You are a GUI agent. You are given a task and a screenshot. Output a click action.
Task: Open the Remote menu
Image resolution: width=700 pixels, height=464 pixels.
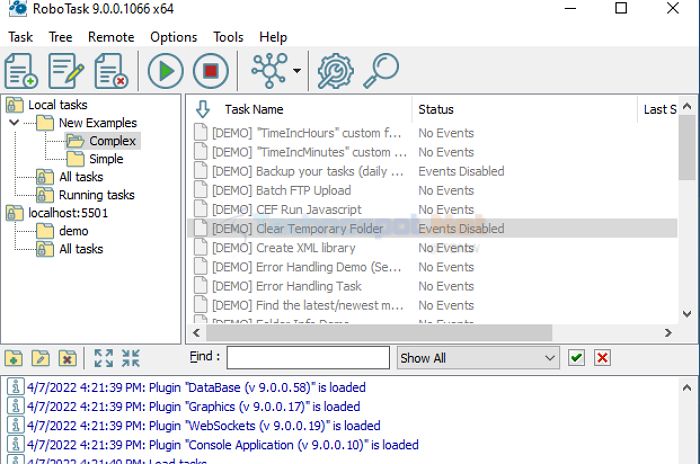111,37
